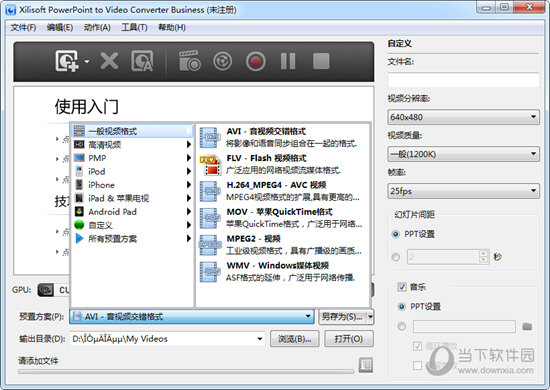Click the NVIDIA GPU icon

pos(46,290)
